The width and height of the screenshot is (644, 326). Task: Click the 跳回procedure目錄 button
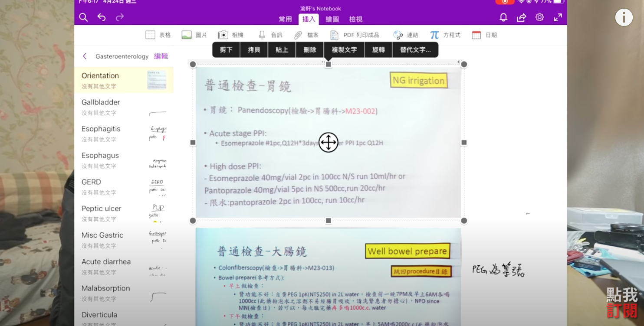click(421, 271)
